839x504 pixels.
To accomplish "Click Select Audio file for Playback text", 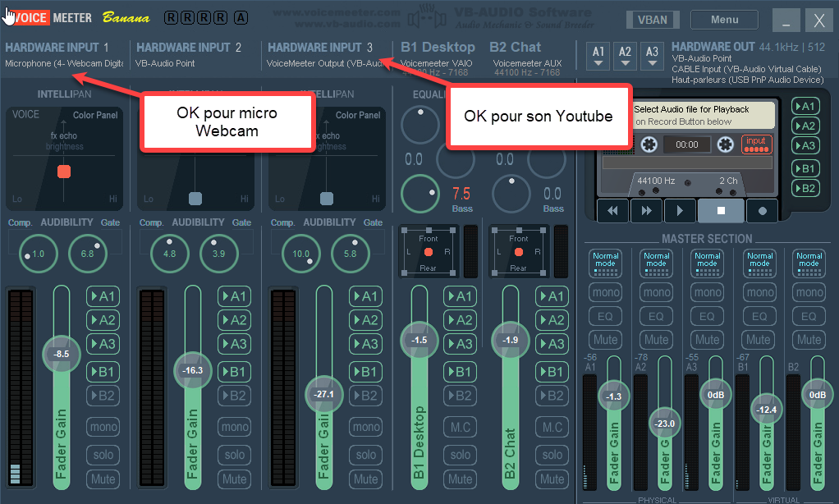I will click(691, 109).
